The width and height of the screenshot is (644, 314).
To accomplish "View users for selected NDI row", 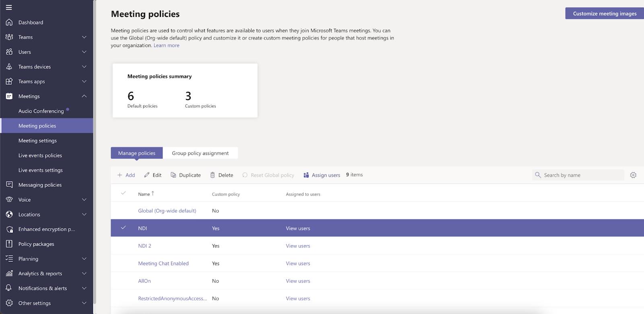I will [298, 228].
